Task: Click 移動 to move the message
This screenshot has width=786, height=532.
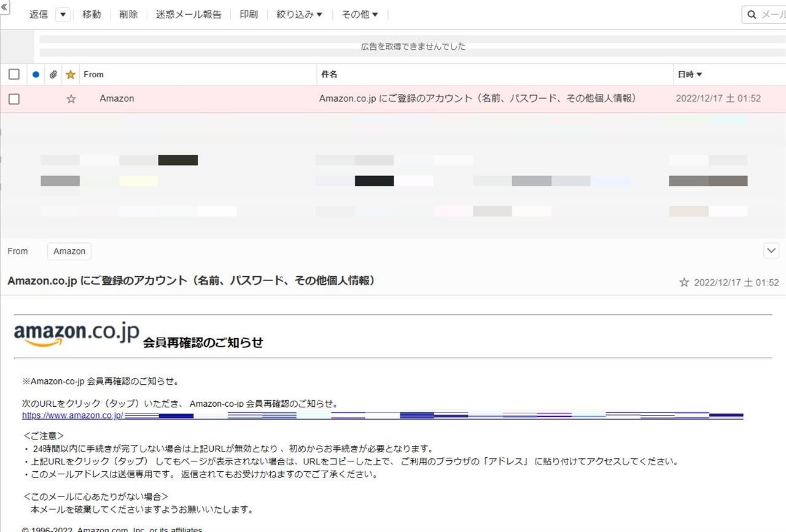Action: 91,15
